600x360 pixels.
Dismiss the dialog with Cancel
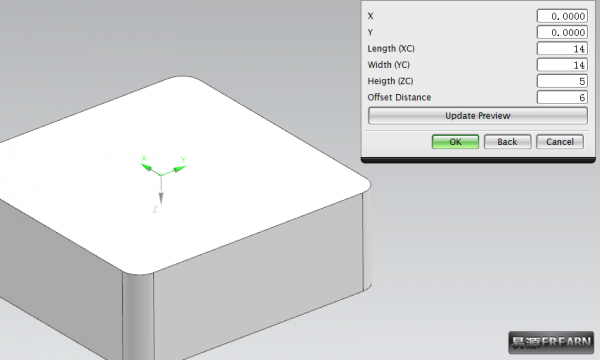click(x=560, y=142)
